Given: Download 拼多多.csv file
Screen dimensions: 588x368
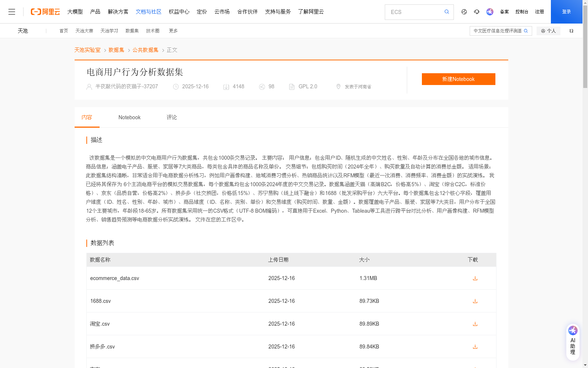Looking at the screenshot, I should tap(475, 347).
